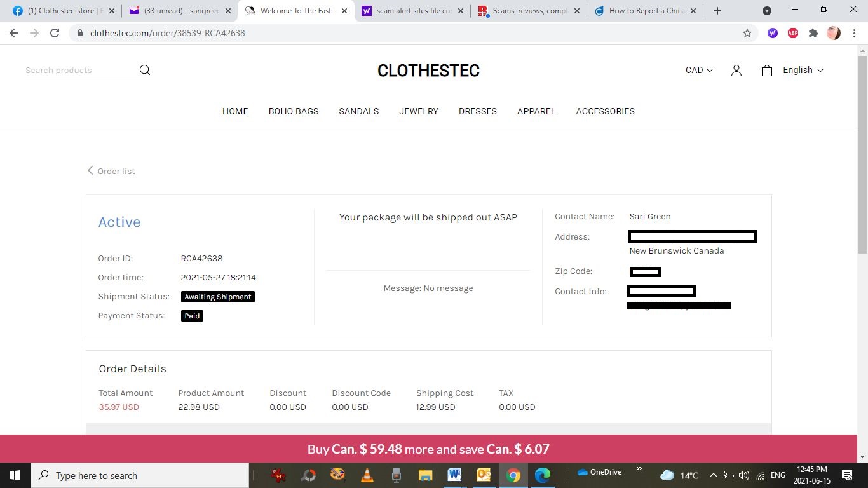Open the JEWELRY menu
868x488 pixels.
419,111
